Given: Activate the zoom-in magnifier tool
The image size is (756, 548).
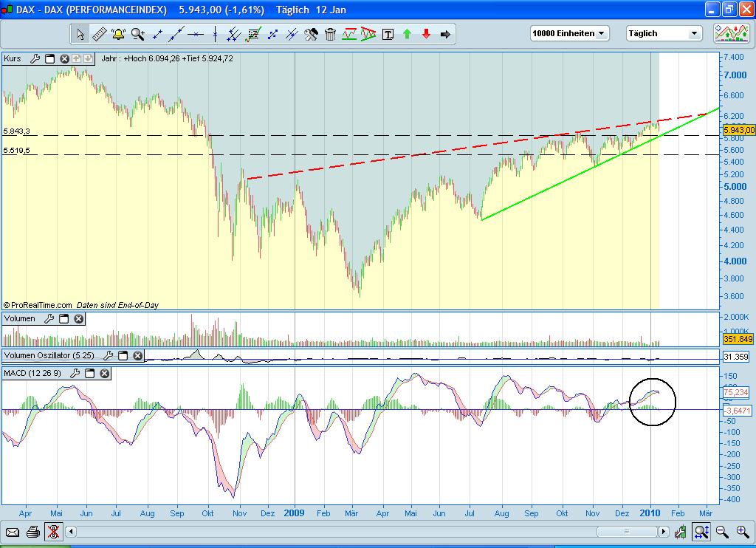Looking at the screenshot, I should pos(137,33).
